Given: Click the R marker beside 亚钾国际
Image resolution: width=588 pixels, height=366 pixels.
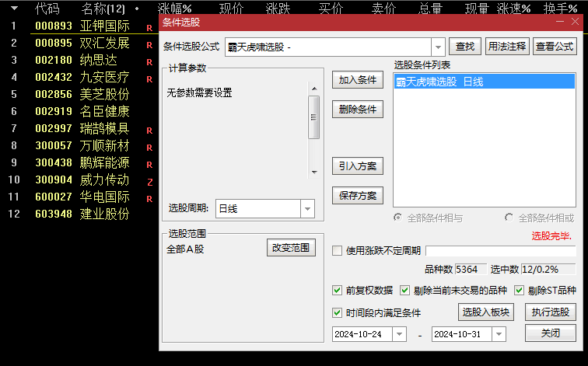Looking at the screenshot, I should click(x=149, y=28).
